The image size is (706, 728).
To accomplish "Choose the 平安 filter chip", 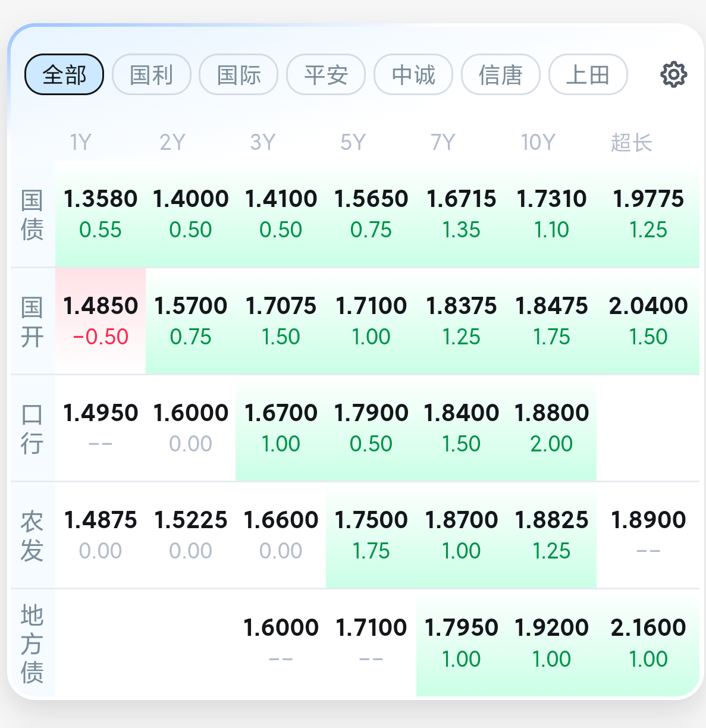I will (x=326, y=75).
